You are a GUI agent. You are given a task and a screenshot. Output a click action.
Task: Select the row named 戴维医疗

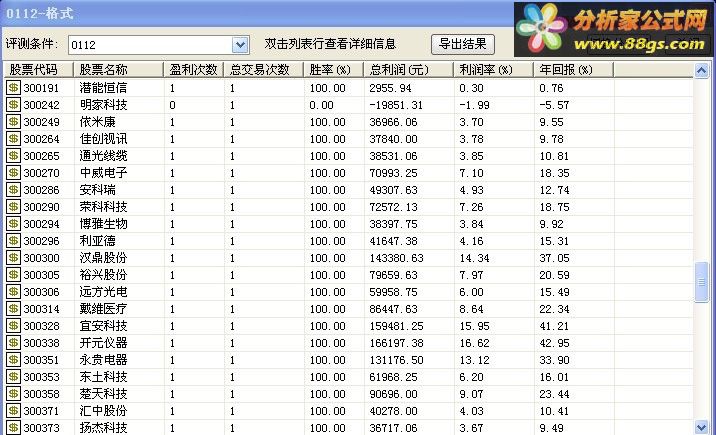pyautogui.click(x=349, y=309)
